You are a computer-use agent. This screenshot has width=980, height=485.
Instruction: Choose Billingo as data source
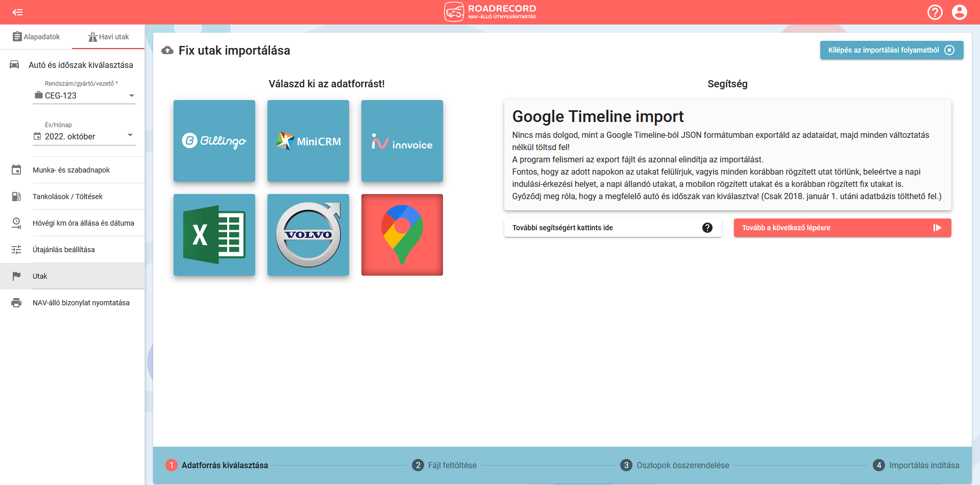pos(214,141)
